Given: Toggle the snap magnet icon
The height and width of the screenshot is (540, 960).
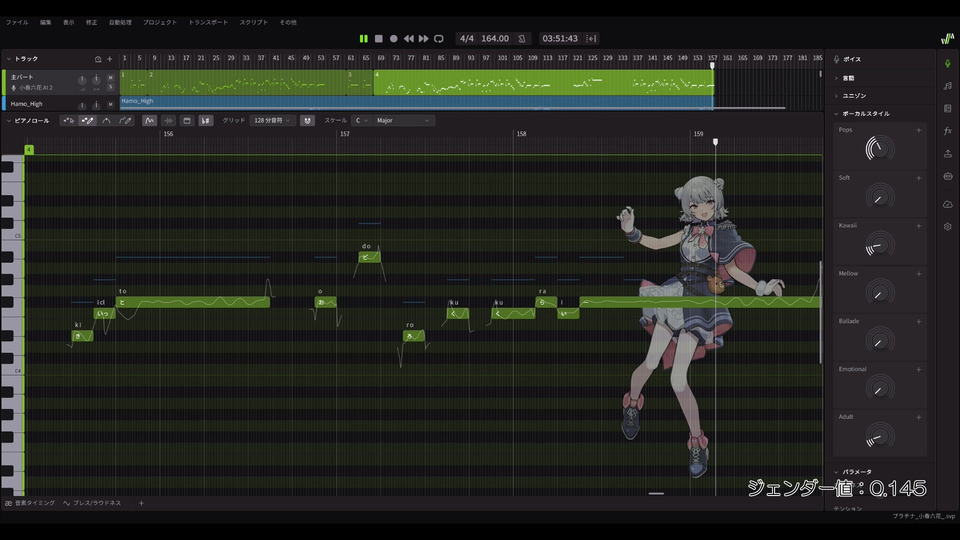Looking at the screenshot, I should click(x=307, y=120).
